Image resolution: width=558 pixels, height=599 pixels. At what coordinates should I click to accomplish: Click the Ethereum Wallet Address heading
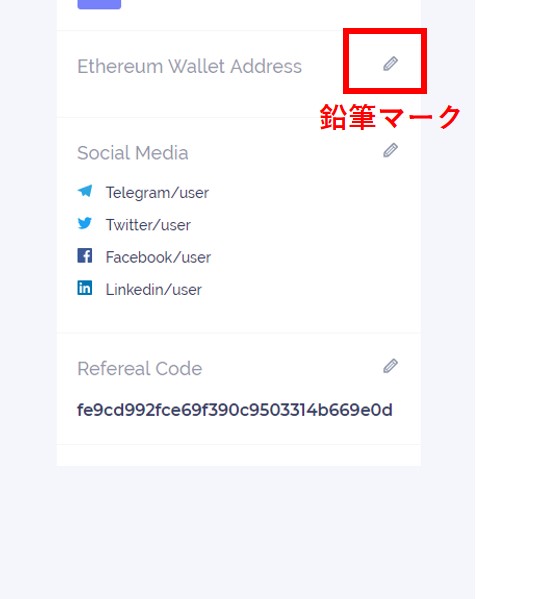tap(189, 66)
